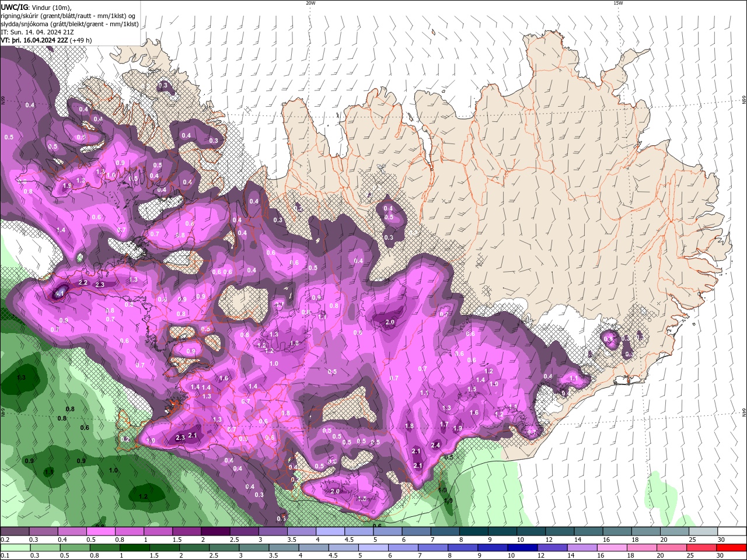Select the bright red lower legend swatch at 30
This screenshot has width=747, height=560.
tap(731, 547)
